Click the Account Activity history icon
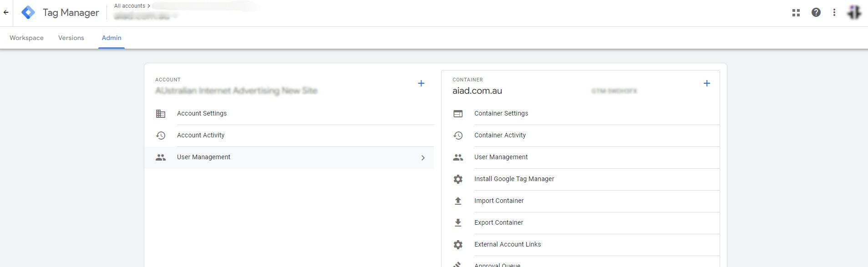 tap(161, 136)
